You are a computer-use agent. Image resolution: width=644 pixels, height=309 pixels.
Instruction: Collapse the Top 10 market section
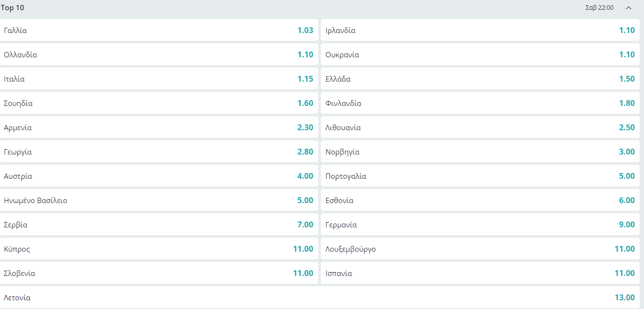tap(628, 8)
